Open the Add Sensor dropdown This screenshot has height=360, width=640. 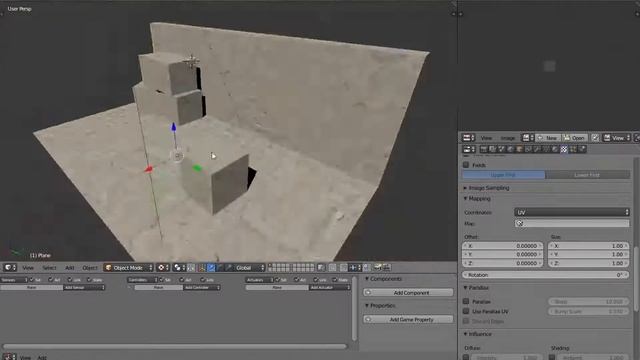point(84,287)
